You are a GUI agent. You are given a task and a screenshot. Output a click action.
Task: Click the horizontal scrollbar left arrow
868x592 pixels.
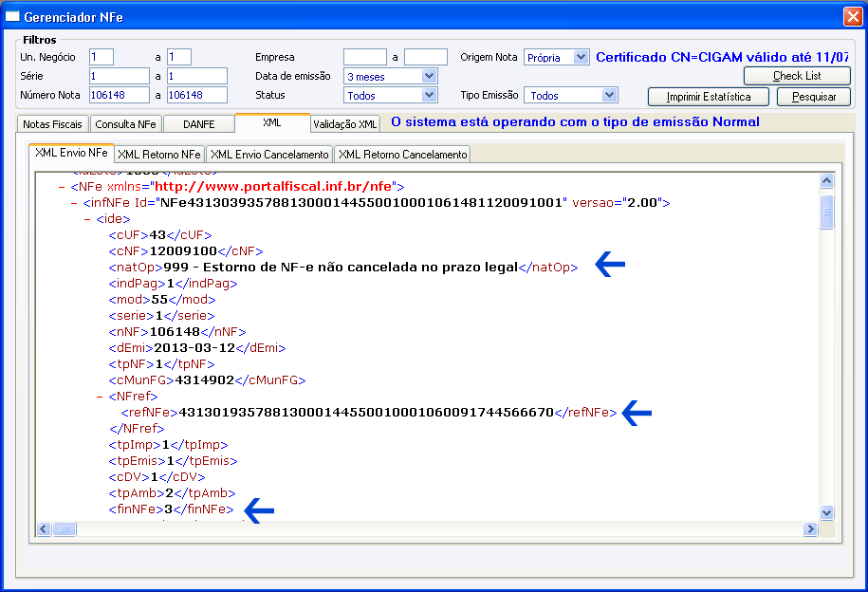tap(44, 528)
